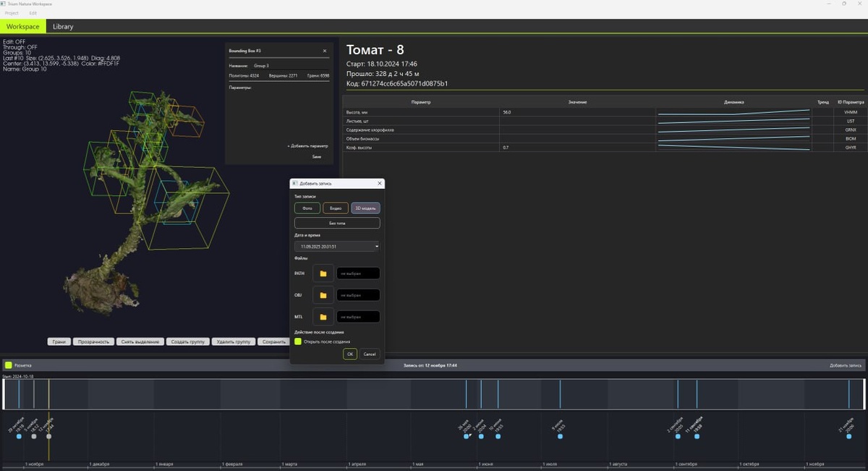The width and height of the screenshot is (868, 471).
Task: Click the MTL file field 'не выбран'
Action: point(358,317)
